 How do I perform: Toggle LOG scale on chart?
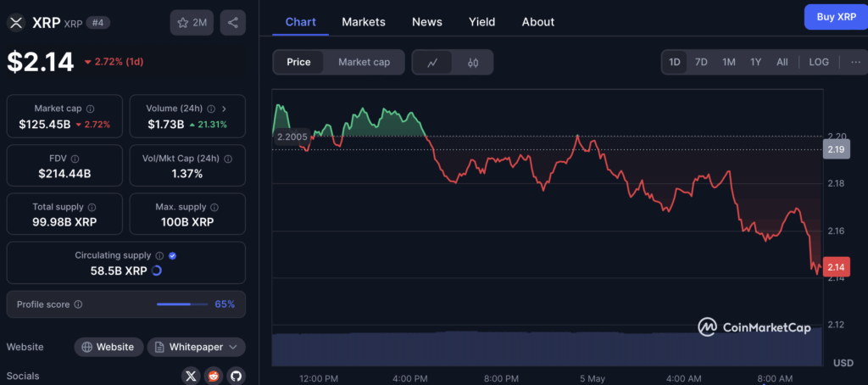pyautogui.click(x=819, y=62)
